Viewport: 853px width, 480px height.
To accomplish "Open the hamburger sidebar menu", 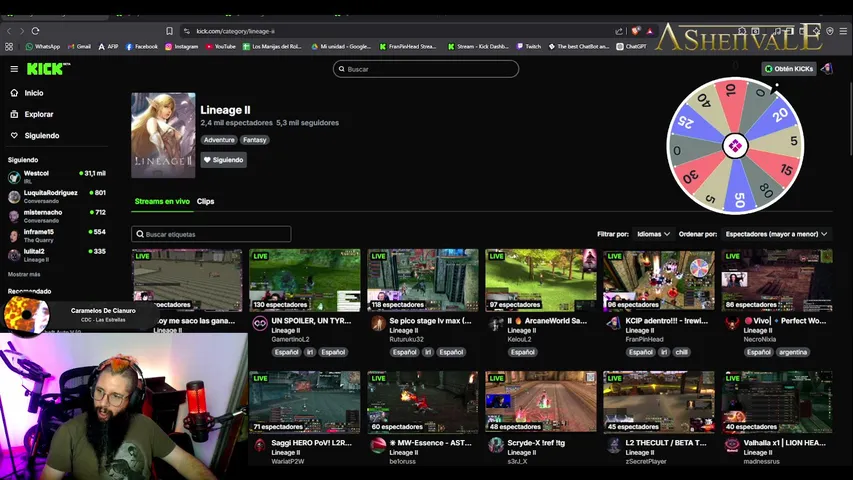I will click(14, 69).
